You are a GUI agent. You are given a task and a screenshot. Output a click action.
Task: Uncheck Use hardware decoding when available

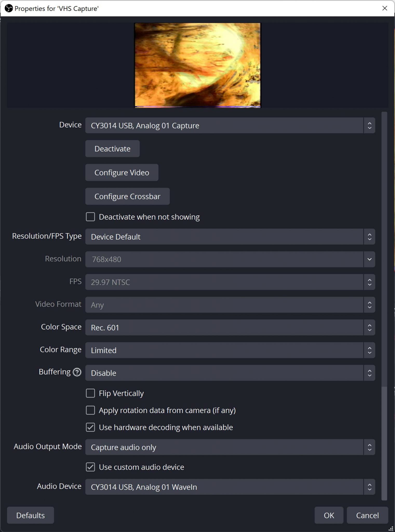coord(90,427)
